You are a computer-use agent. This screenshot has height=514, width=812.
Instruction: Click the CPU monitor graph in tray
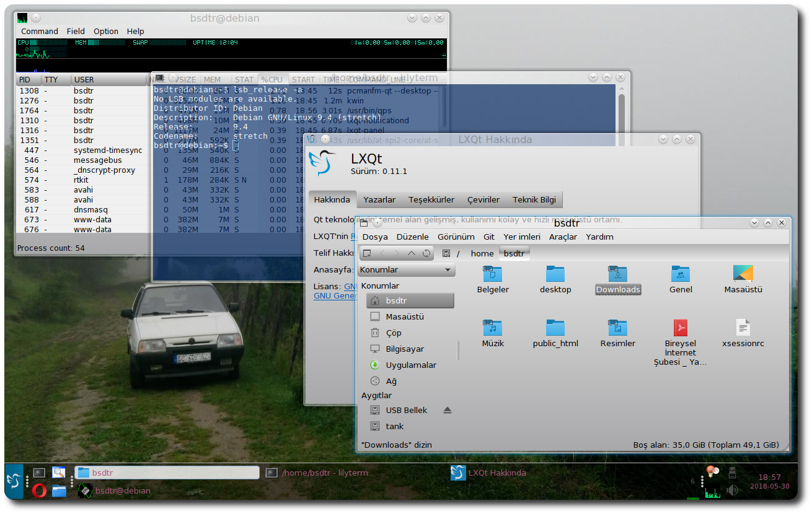(x=712, y=491)
